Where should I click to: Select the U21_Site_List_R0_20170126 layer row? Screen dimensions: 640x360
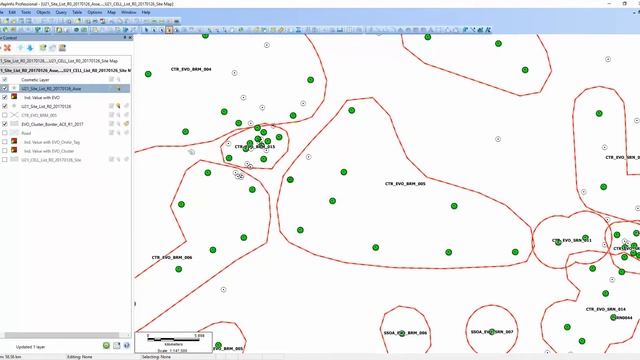tap(65, 106)
